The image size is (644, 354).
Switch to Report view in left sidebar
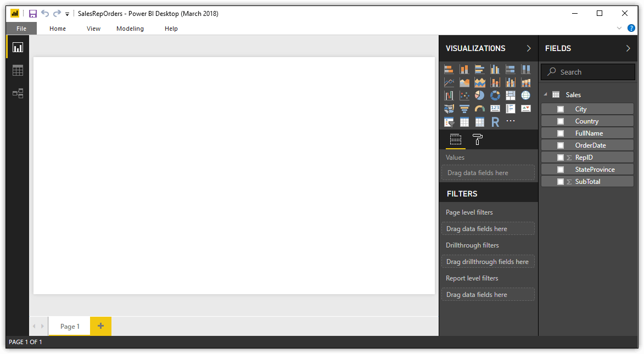tap(18, 48)
